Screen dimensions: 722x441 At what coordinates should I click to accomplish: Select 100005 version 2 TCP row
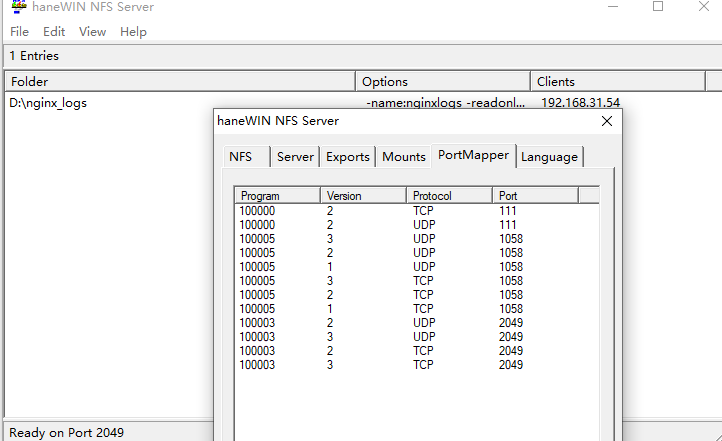(417, 295)
